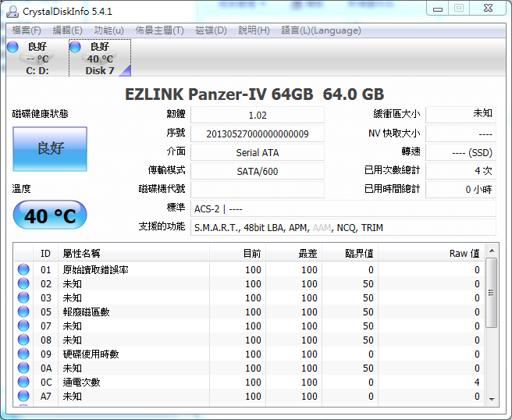Open the 磁碟(D) menu

[x=211, y=30]
